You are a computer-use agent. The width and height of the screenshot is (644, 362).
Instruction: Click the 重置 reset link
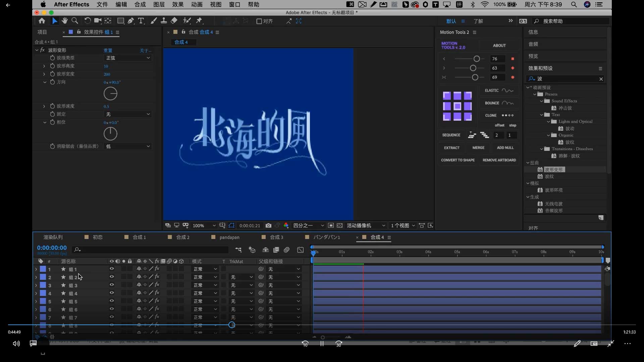pyautogui.click(x=108, y=50)
